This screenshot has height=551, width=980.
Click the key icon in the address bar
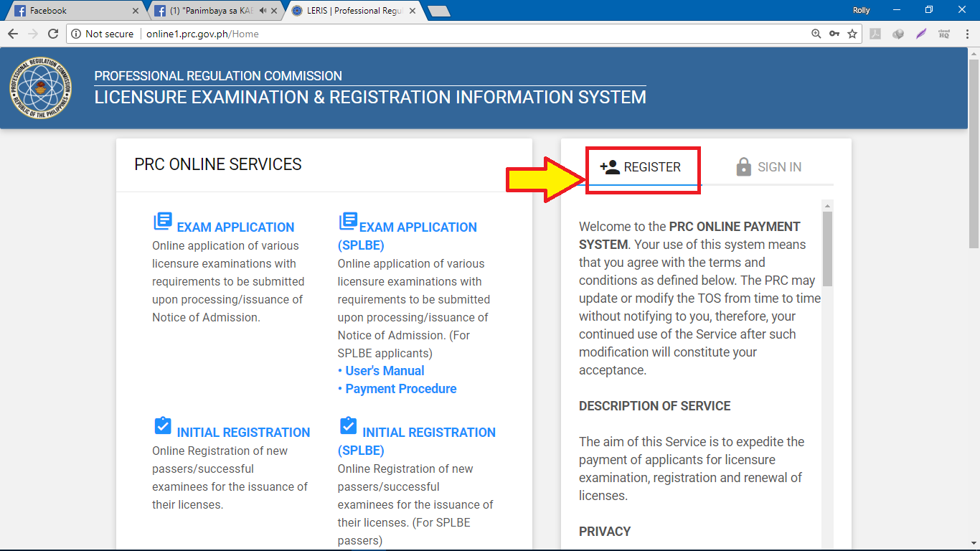pos(834,34)
